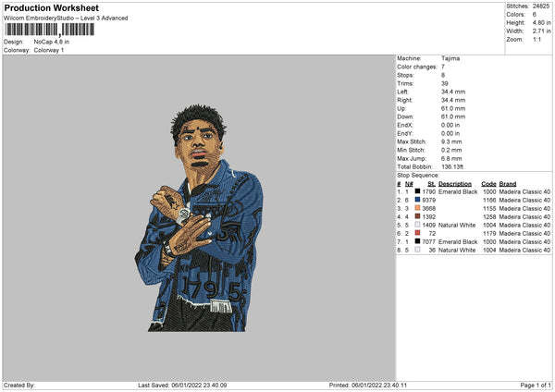Click the red swatch in stop sequence row 6
Viewport: 555px width, 392px height.
click(x=418, y=233)
